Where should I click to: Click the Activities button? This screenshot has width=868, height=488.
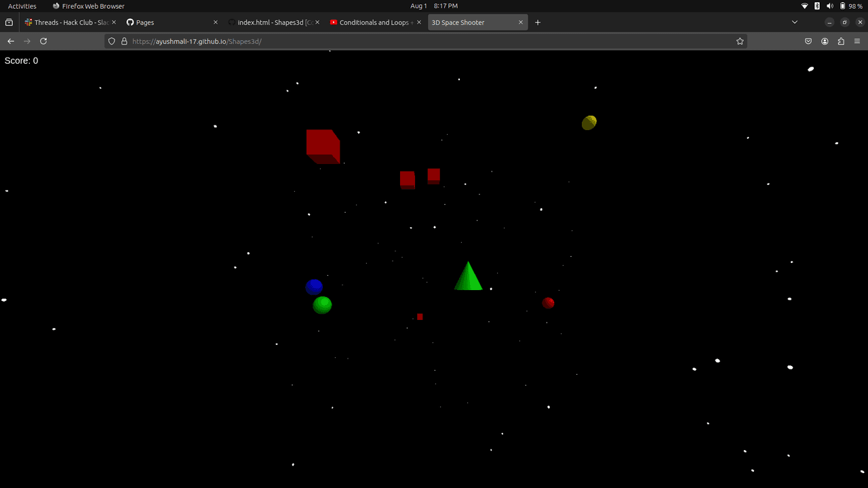pyautogui.click(x=22, y=6)
